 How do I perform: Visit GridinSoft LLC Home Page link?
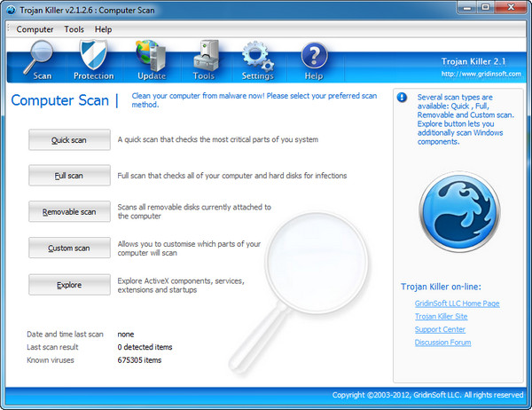tap(457, 304)
